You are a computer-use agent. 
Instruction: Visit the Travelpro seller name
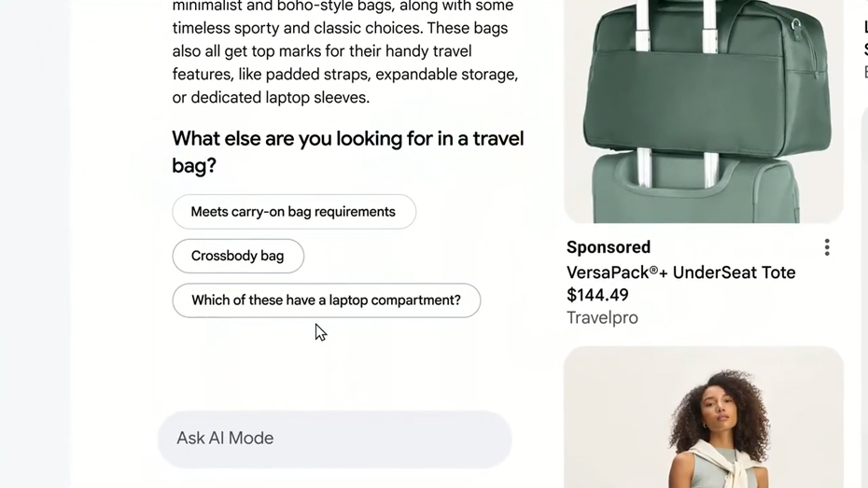[x=602, y=317]
